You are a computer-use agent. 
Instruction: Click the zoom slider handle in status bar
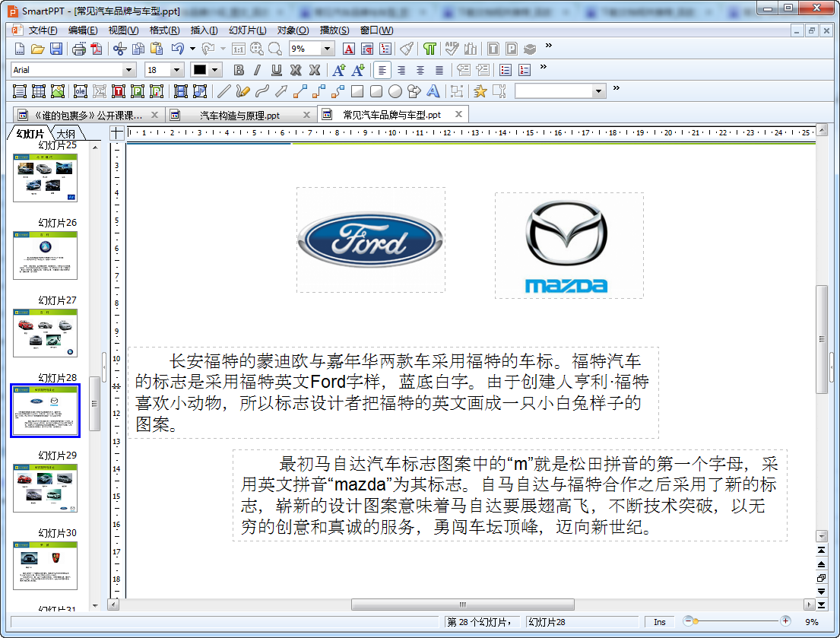coord(696,622)
